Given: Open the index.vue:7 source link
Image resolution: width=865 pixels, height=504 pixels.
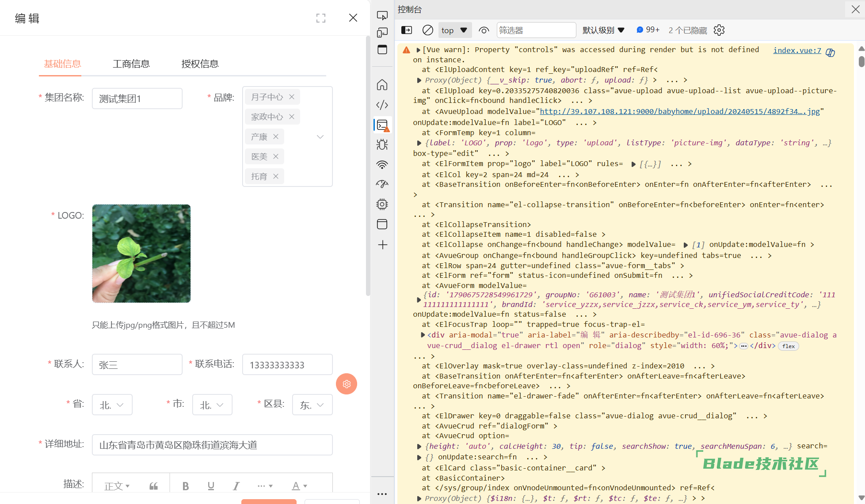Looking at the screenshot, I should (x=797, y=50).
